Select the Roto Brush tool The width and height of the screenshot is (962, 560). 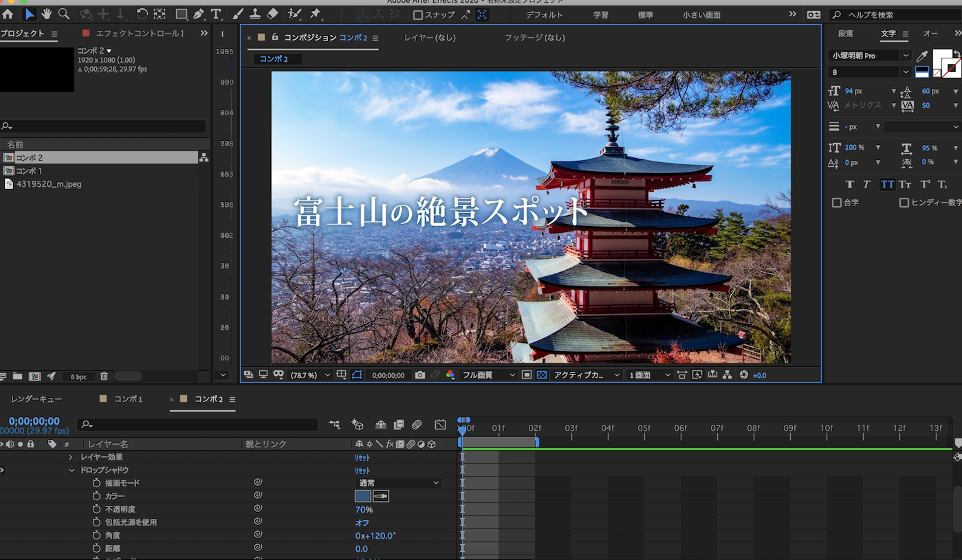point(294,14)
